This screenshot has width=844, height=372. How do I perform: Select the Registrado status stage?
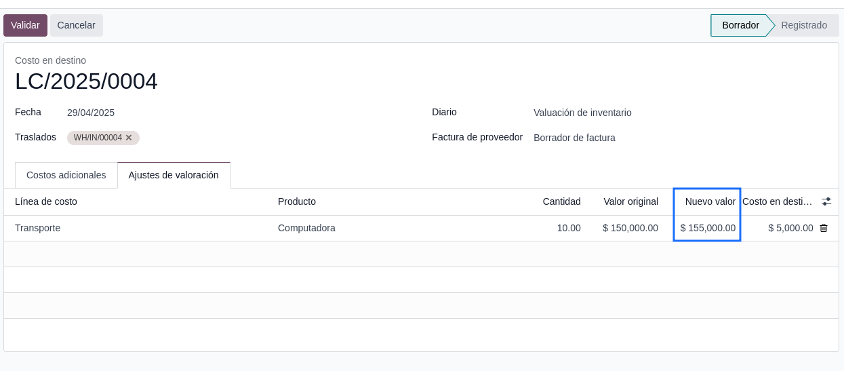pos(804,25)
